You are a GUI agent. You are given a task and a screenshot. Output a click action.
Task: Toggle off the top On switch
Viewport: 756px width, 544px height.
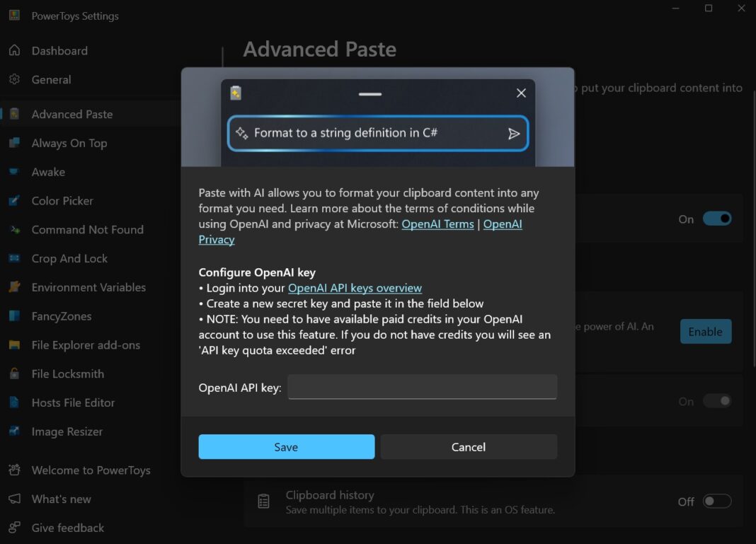(717, 219)
